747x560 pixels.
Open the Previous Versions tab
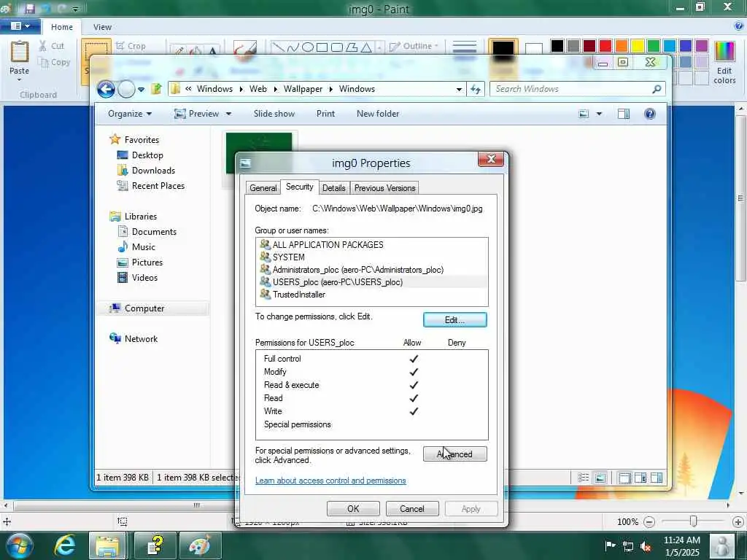pos(385,188)
